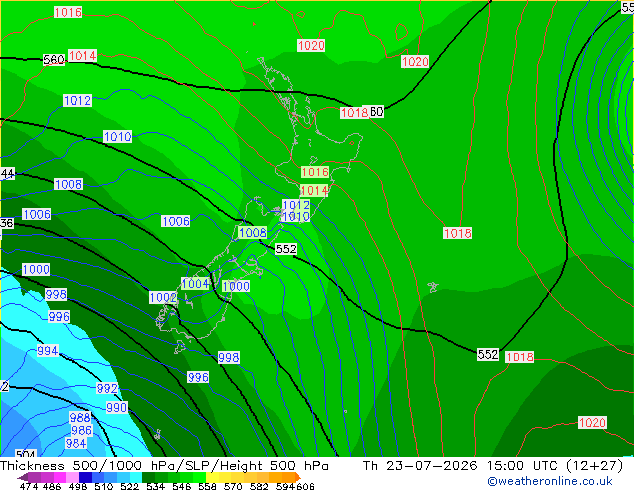Image resolution: width=634 pixels, height=490 pixels.
Task: Click the 1014 label directly below 1016
Action: 314,190
